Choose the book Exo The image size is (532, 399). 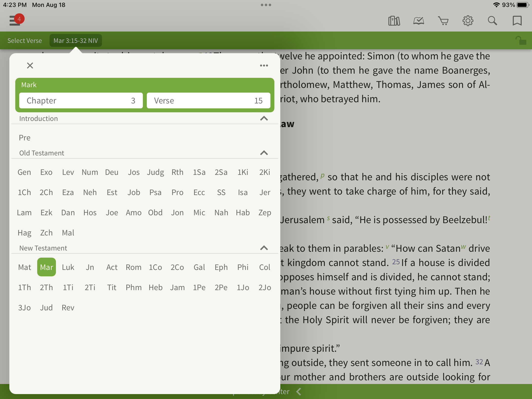[46, 172]
